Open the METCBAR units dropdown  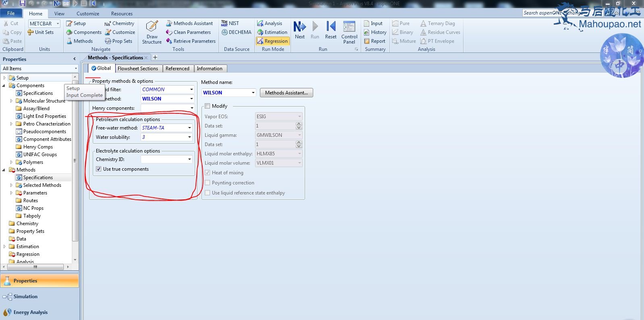coord(58,24)
